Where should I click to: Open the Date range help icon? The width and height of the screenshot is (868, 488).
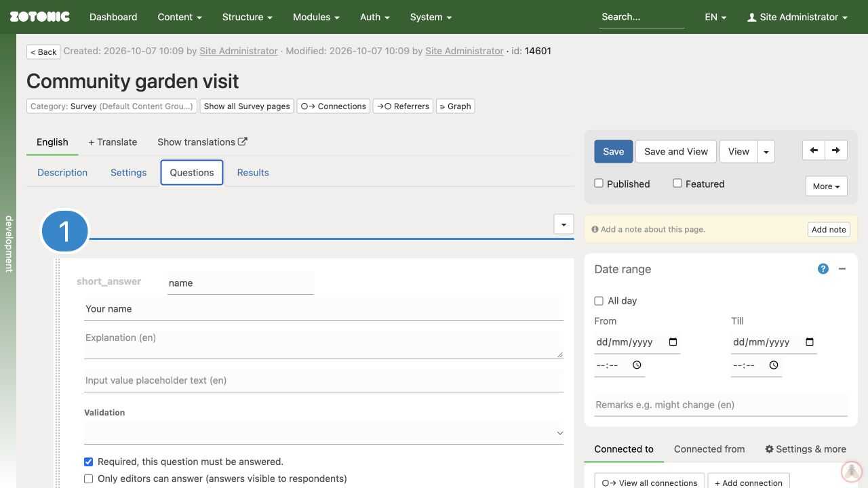(823, 269)
